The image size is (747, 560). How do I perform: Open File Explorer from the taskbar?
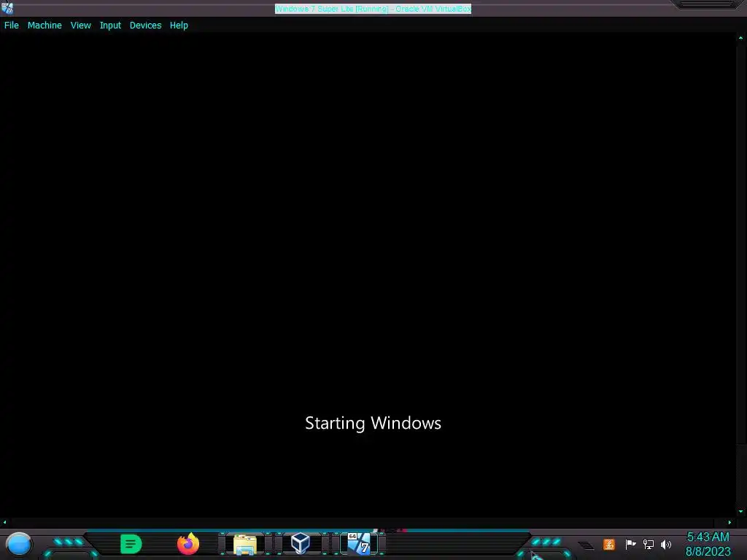click(x=245, y=544)
